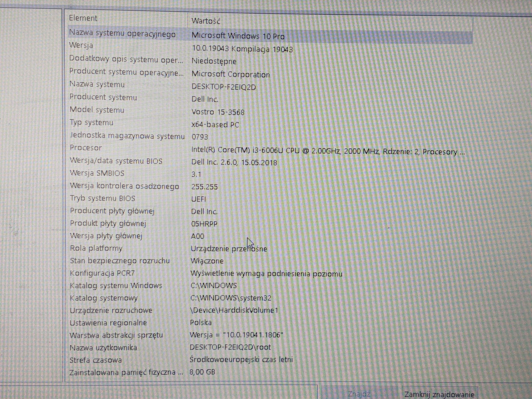Select Ustawienia regionalne row

click(108, 323)
